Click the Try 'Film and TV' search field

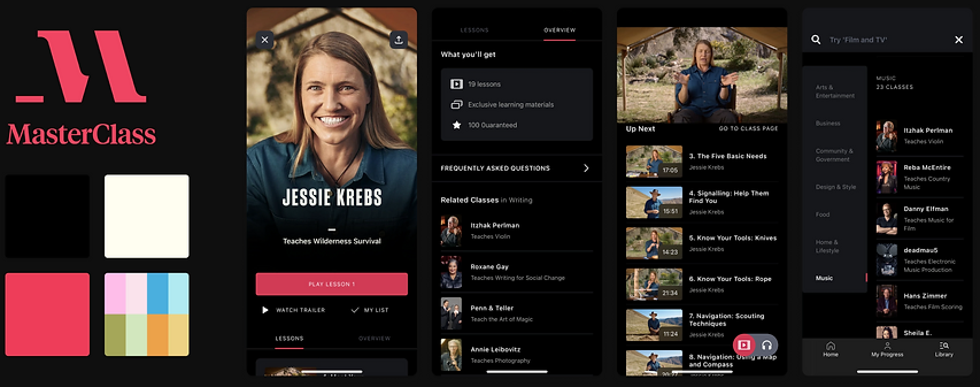[888, 40]
